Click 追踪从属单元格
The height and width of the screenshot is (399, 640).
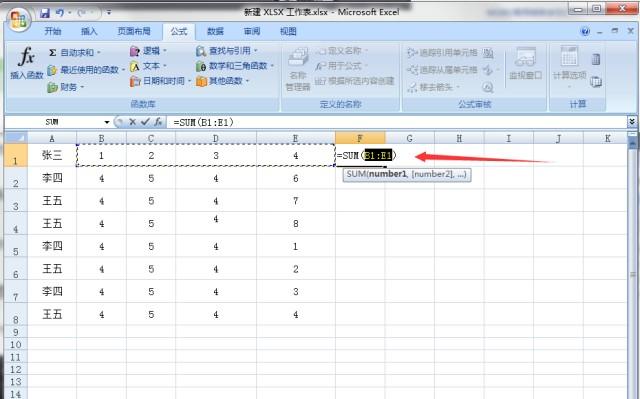click(442, 70)
